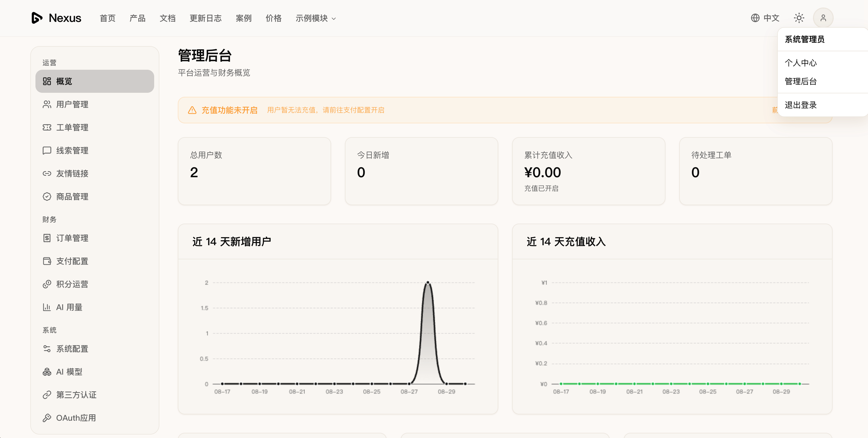Click the 总用户数 stat card
The width and height of the screenshot is (868, 438).
(254, 171)
